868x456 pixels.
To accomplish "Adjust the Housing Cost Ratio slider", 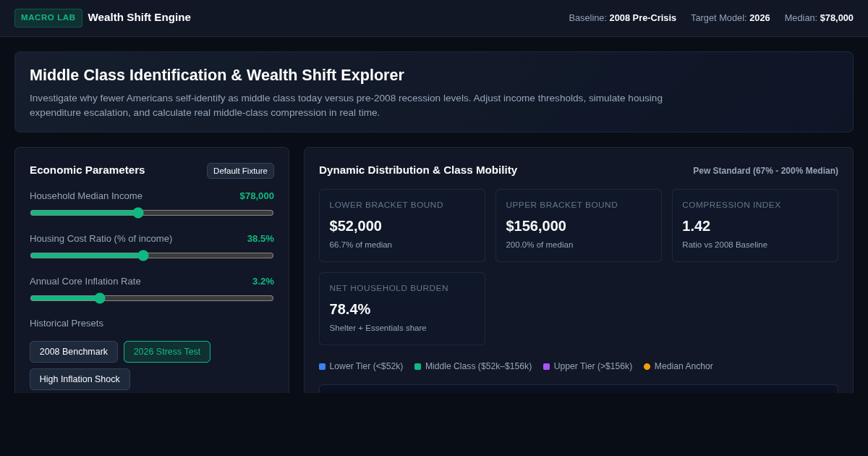I will pyautogui.click(x=152, y=256).
